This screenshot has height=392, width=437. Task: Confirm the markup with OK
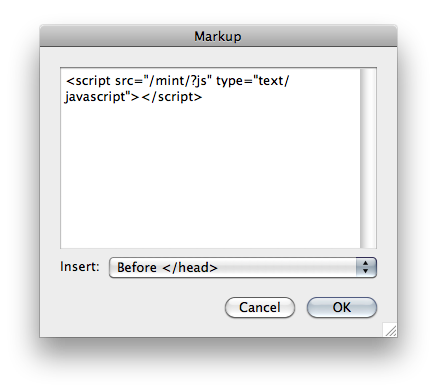coord(342,307)
